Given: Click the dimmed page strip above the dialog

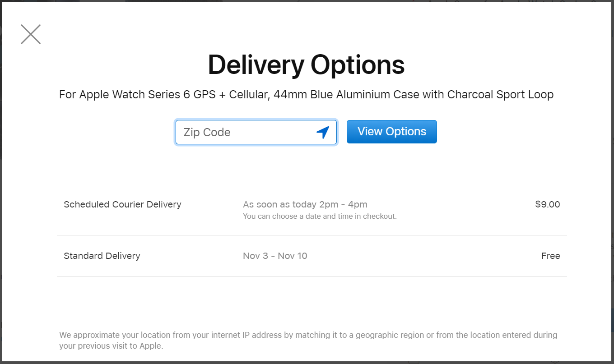Looking at the screenshot, I should click(307, 2).
